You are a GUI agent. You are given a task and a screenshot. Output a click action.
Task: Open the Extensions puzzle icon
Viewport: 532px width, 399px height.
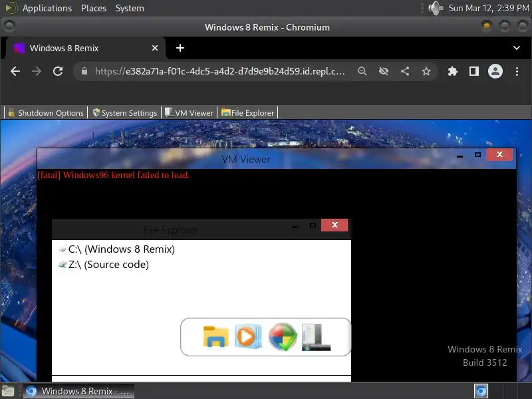click(452, 71)
